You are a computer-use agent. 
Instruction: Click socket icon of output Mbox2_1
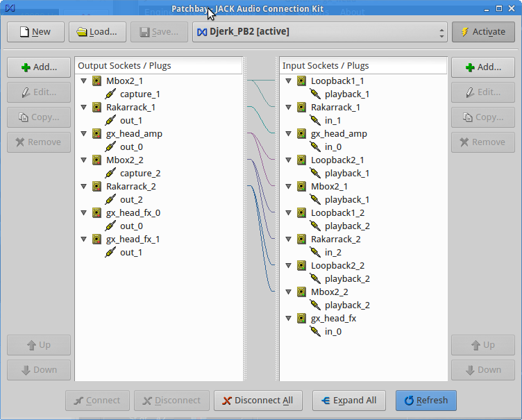(x=96, y=81)
